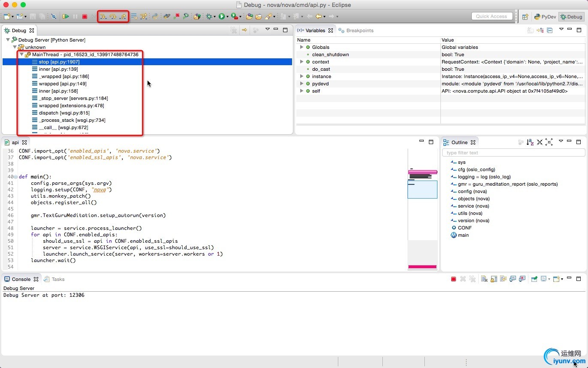
Task: Switch to the Debug perspective
Action: [571, 17]
